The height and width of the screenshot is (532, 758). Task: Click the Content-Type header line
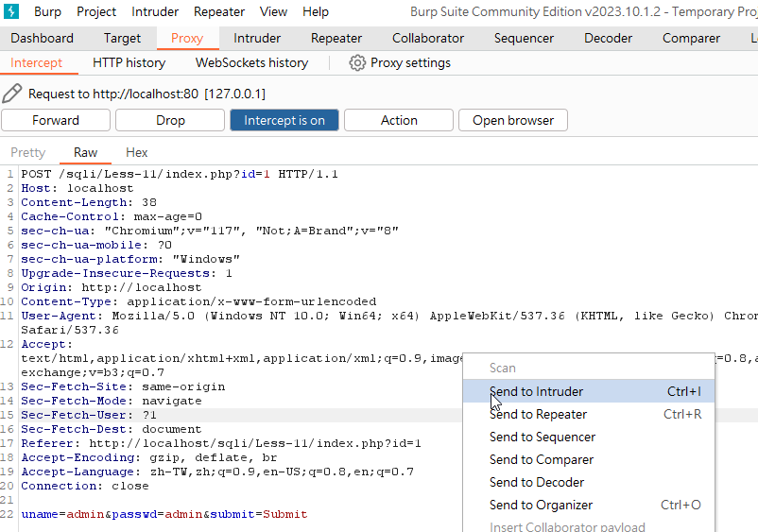198,301
